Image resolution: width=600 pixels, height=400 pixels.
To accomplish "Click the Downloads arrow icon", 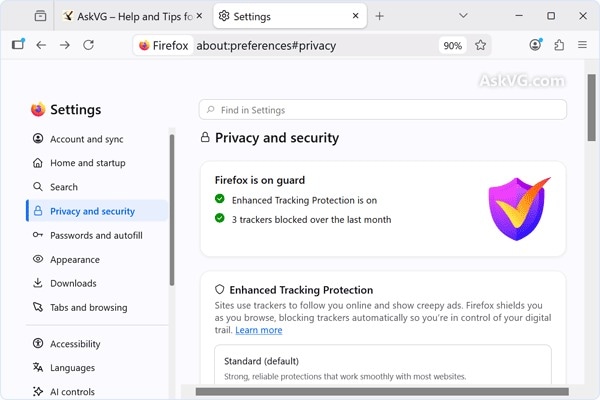I will coord(38,283).
